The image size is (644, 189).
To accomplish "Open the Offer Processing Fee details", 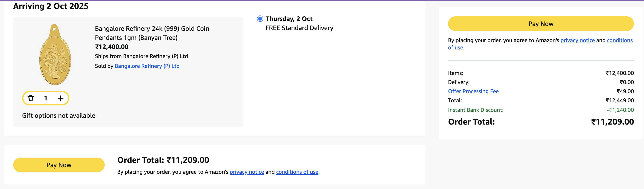I will [473, 91].
